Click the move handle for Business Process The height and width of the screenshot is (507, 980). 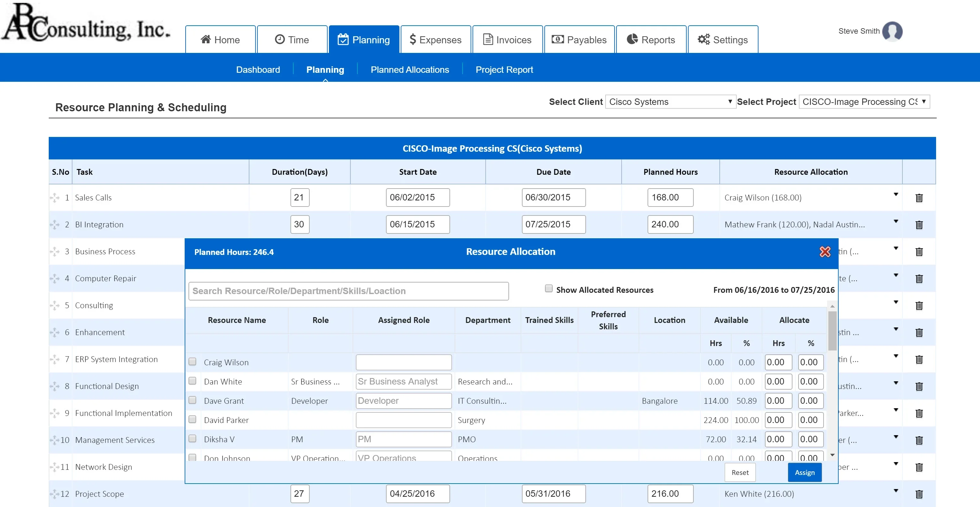[55, 252]
